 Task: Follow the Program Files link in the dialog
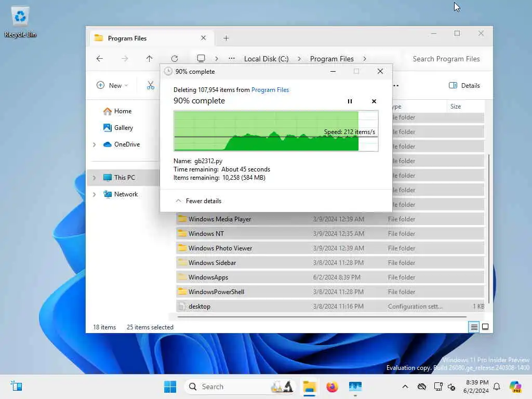(x=270, y=89)
